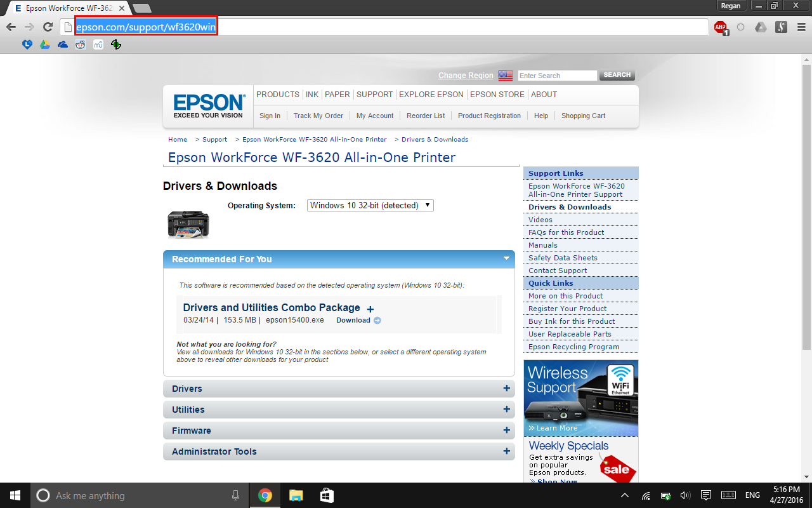
Task: Open the ABOUT menu
Action: coord(544,95)
